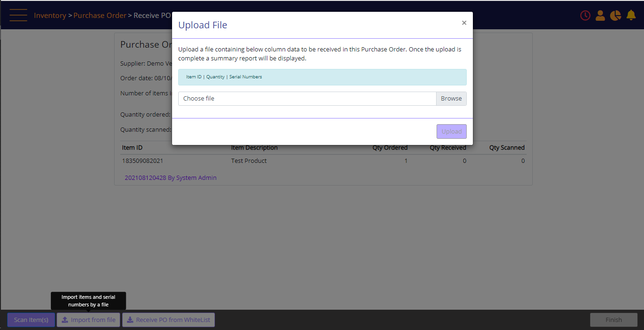Image resolution: width=644 pixels, height=330 pixels.
Task: Click the Qty Ordered column header
Action: click(x=390, y=148)
